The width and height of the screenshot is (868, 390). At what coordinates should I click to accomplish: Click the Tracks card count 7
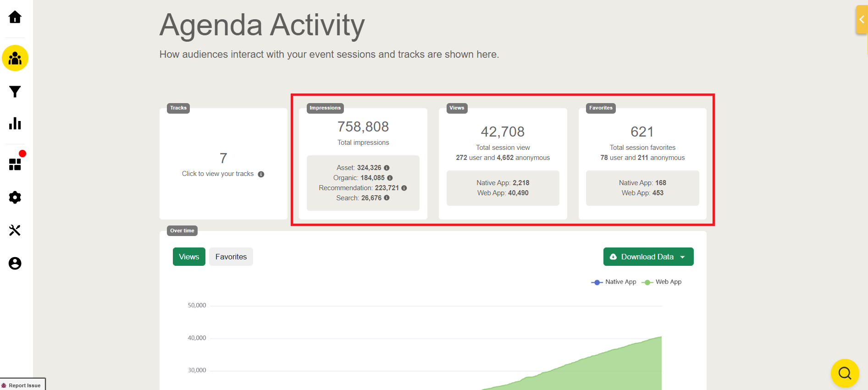pos(223,158)
